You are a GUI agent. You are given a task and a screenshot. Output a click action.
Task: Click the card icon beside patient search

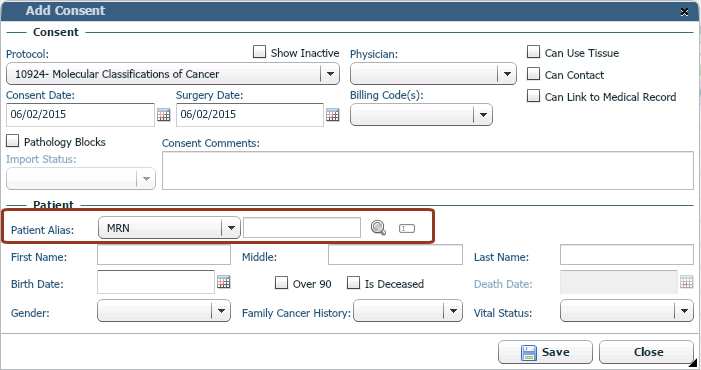(407, 228)
